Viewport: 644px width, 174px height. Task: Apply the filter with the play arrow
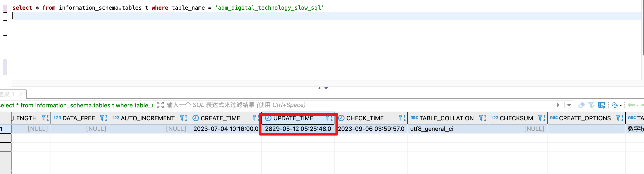[558, 105]
